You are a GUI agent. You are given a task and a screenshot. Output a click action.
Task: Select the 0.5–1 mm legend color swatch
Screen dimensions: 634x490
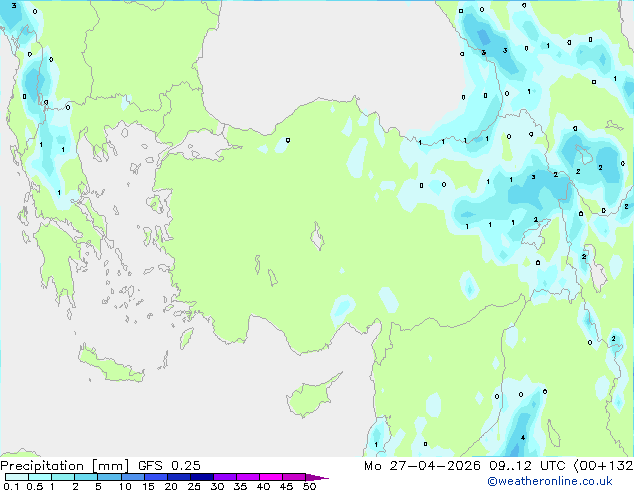point(40,477)
